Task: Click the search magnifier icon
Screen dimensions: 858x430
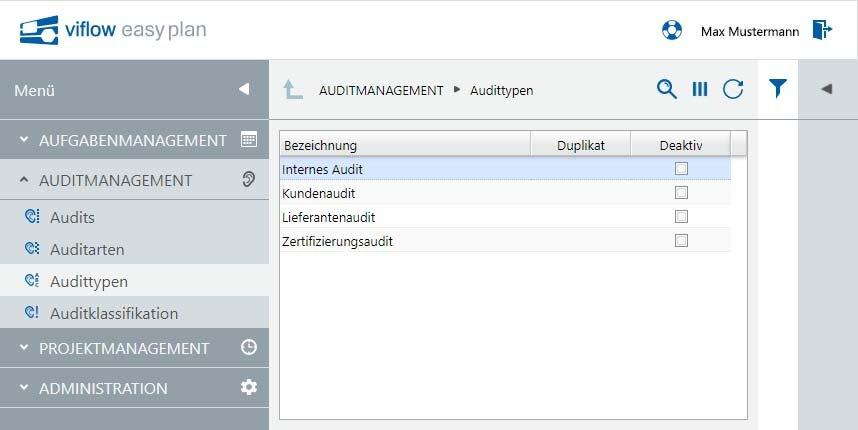Action: point(666,89)
